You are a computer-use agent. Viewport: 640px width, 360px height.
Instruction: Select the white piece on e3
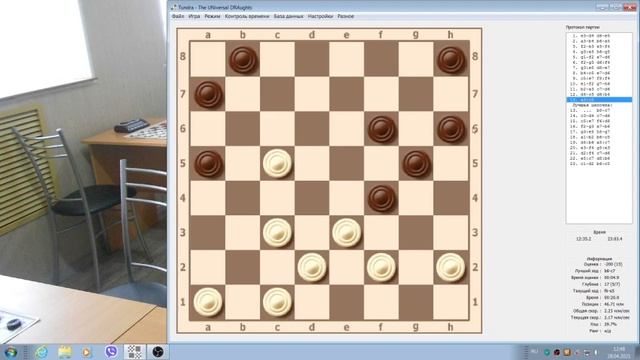pyautogui.click(x=347, y=233)
